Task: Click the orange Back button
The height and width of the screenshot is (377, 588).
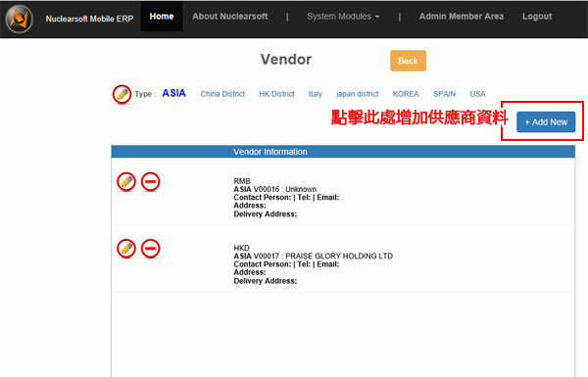Action: [408, 61]
